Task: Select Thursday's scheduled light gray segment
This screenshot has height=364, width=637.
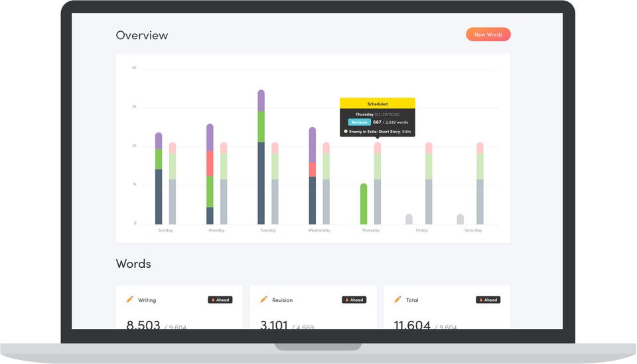Action: [378, 202]
